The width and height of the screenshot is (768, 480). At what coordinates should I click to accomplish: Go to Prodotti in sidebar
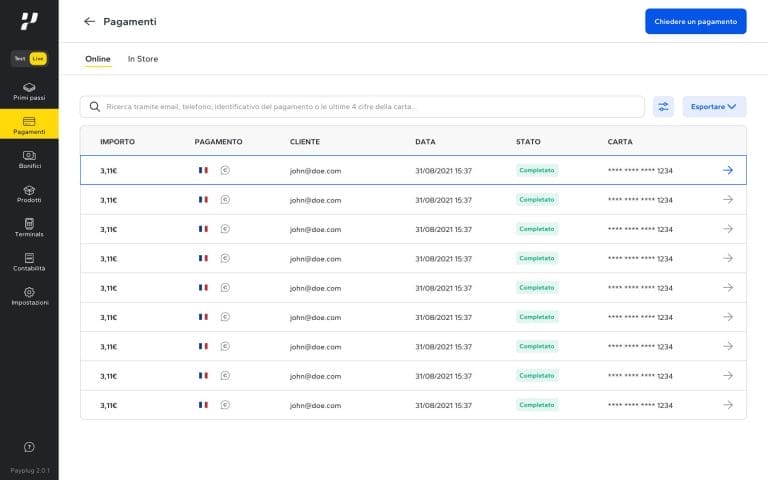pyautogui.click(x=29, y=193)
